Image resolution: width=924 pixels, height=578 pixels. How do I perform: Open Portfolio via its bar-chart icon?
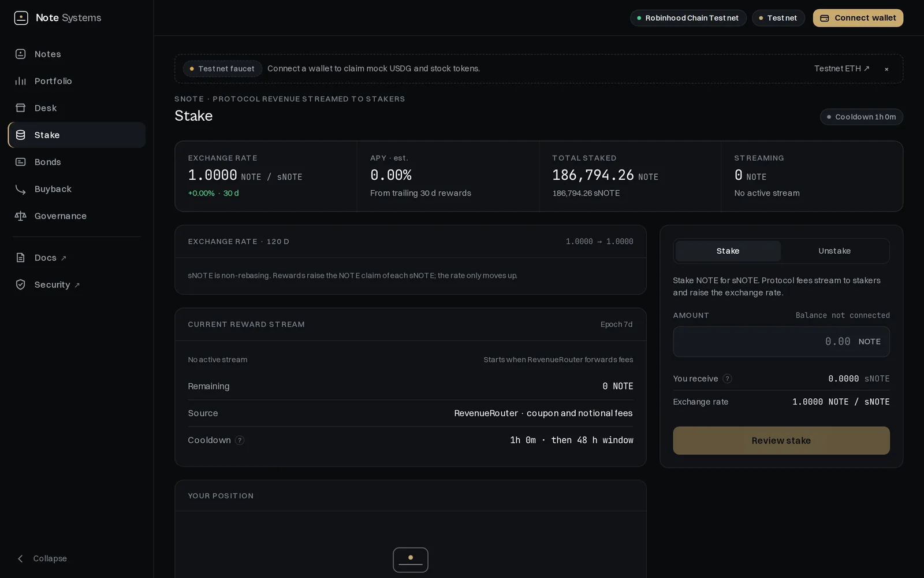pos(21,81)
